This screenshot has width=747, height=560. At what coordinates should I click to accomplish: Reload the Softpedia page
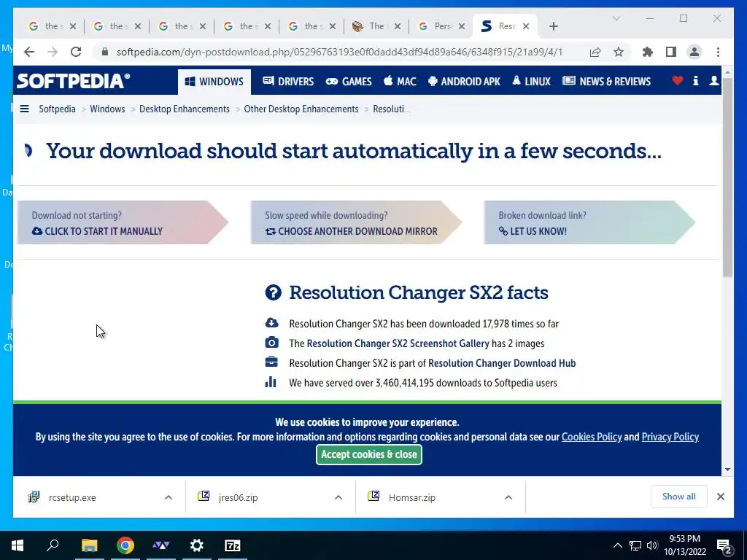76,52
